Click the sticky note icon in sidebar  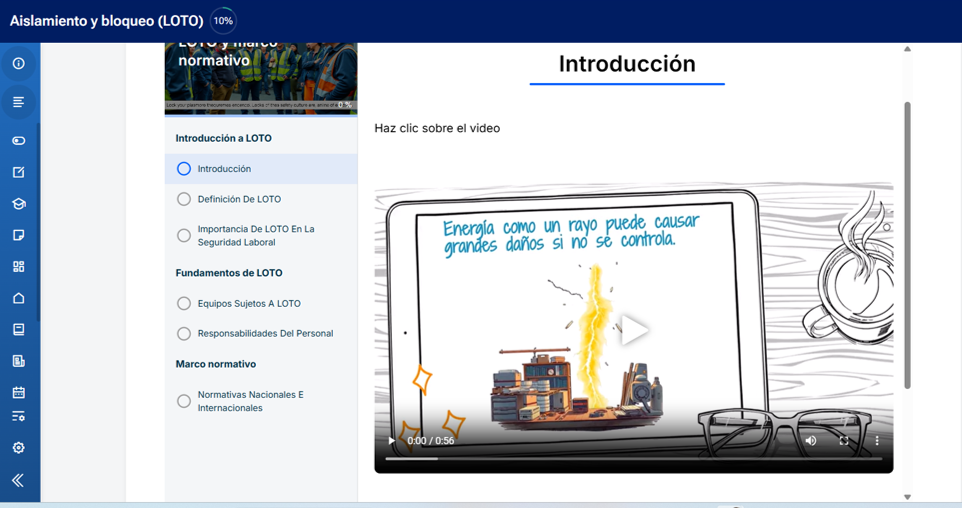tap(18, 235)
